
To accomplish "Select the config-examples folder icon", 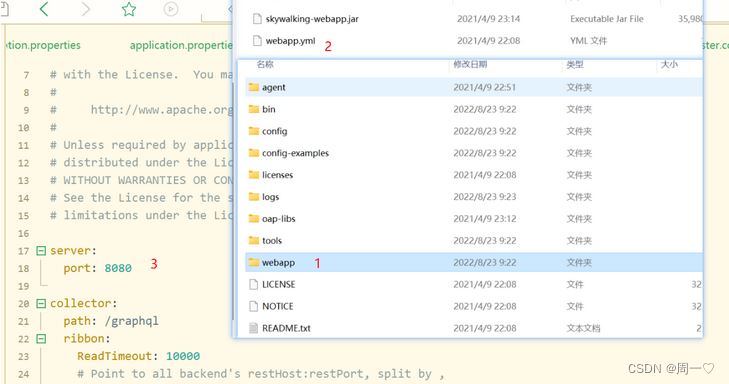I will (253, 153).
